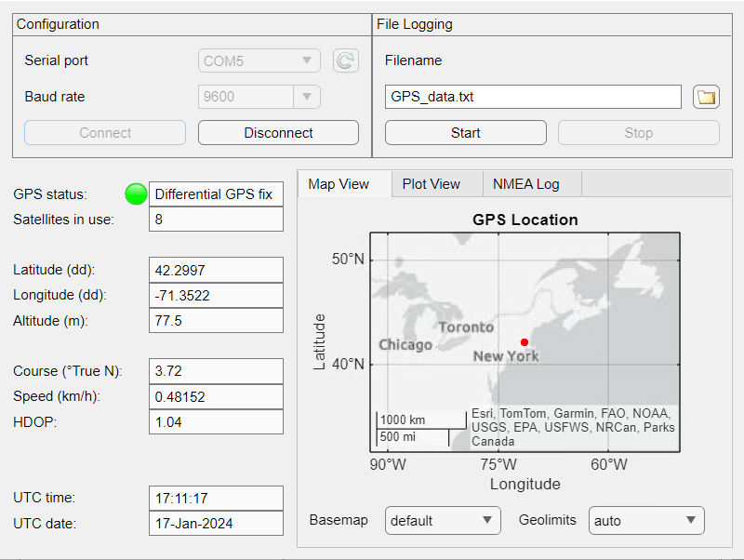Click the red location marker on map

point(525,342)
